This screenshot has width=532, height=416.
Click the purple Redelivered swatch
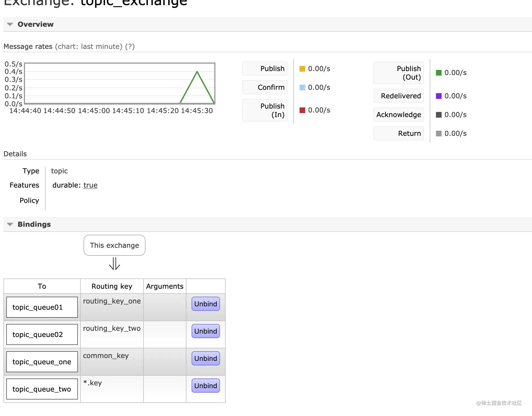pos(439,96)
